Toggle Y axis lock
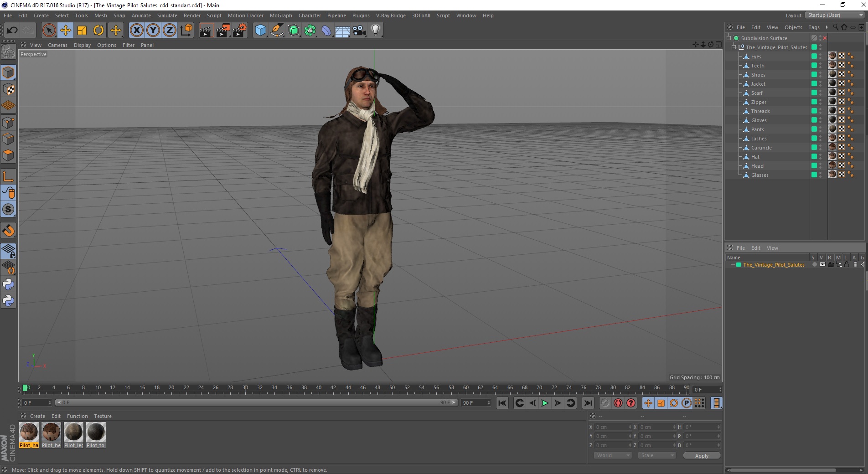Viewport: 868px width, 474px height. click(153, 31)
